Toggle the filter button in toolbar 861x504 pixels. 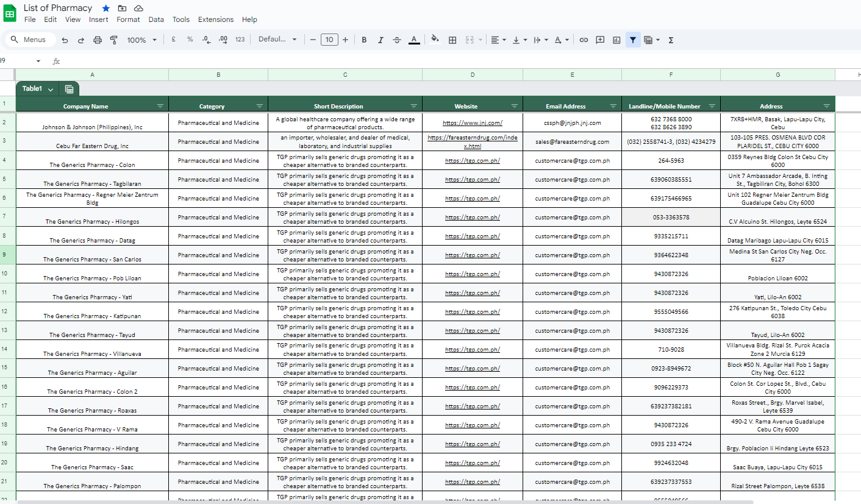(x=633, y=40)
